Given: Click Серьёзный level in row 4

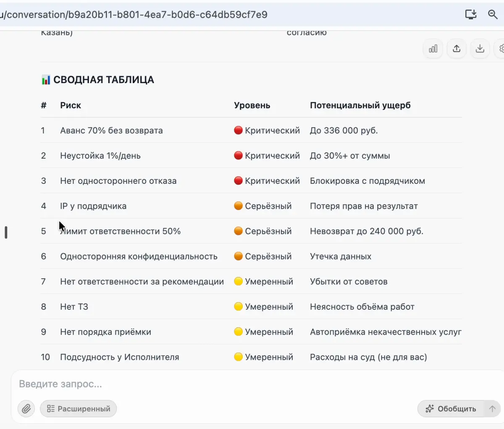Looking at the screenshot, I should coord(263,206).
